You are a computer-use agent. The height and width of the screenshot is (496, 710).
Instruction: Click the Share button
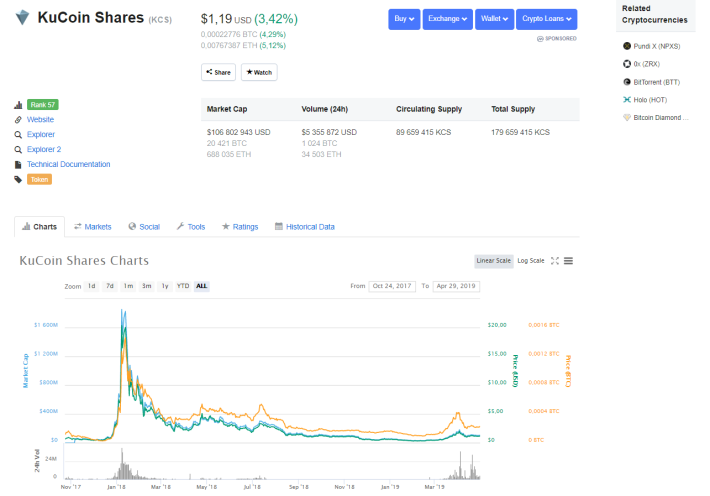pyautogui.click(x=218, y=72)
